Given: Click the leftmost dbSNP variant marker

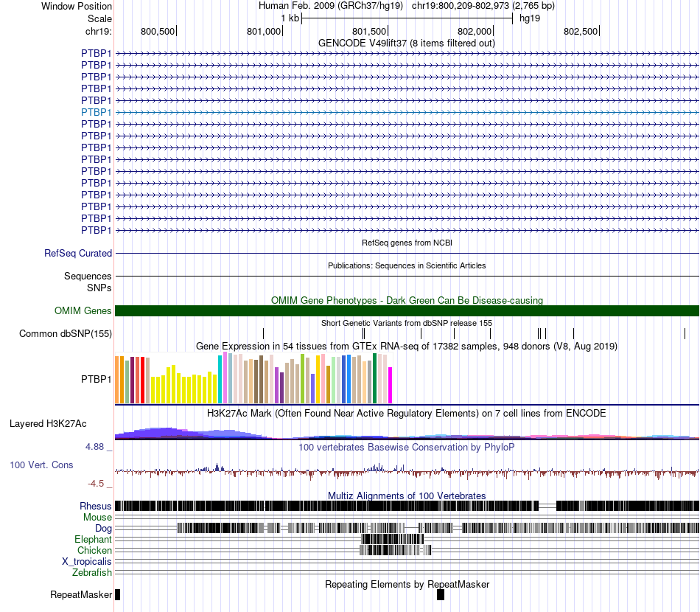Looking at the screenshot, I should point(263,333).
